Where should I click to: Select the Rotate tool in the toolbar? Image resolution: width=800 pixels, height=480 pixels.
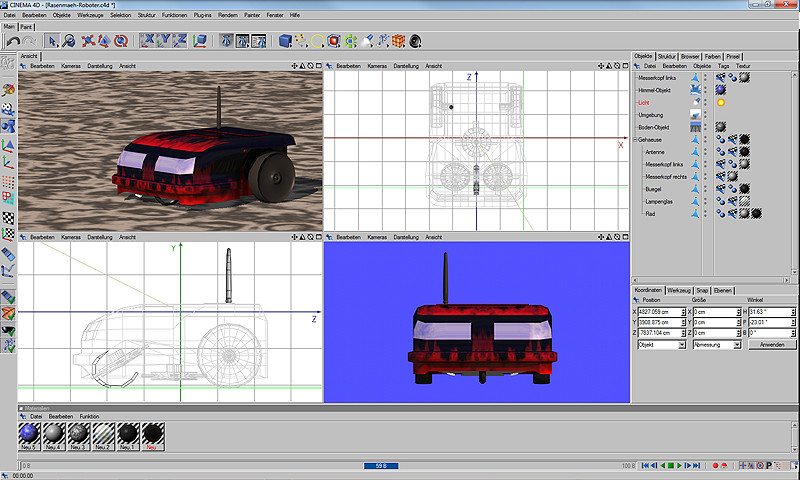point(120,41)
